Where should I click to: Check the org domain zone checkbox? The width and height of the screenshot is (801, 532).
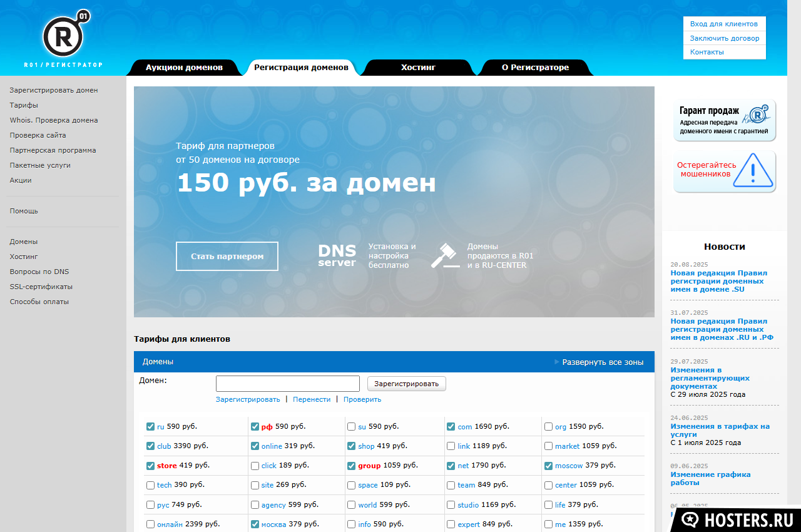pos(548,427)
